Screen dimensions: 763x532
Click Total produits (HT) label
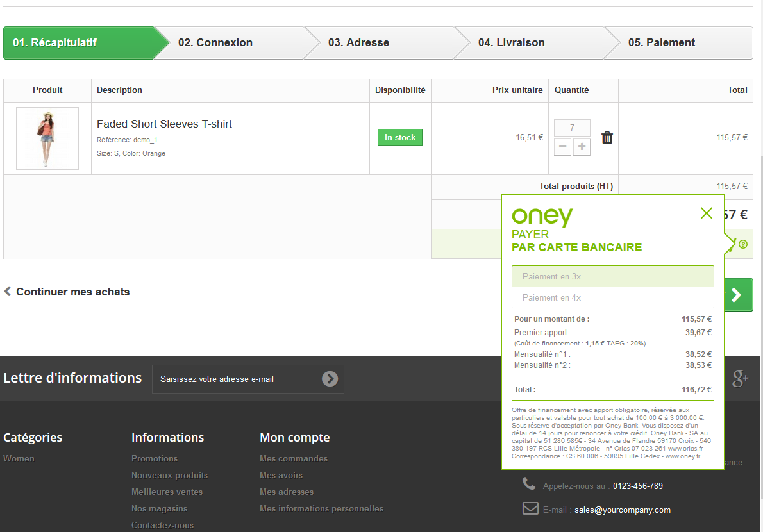point(576,187)
